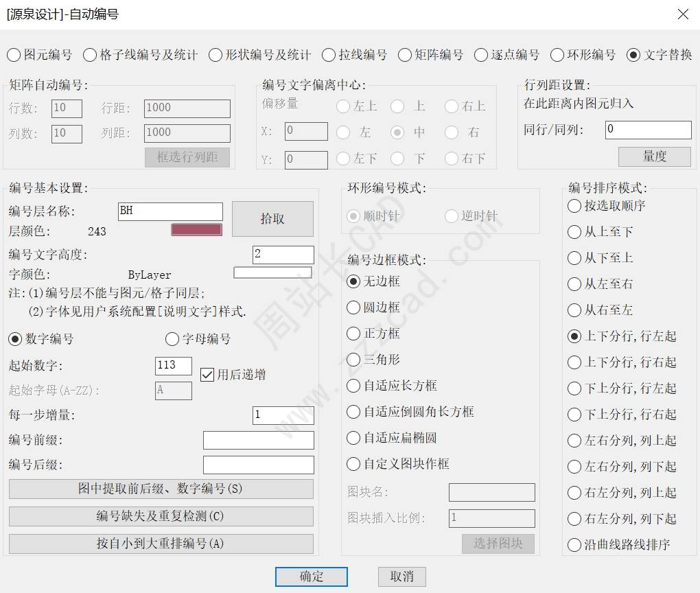
Task: Click 按自小到大重排编号(A) button
Action: 161,544
